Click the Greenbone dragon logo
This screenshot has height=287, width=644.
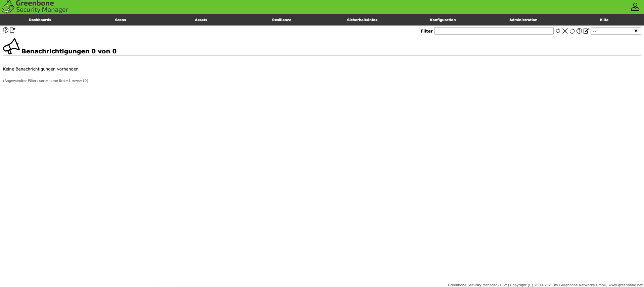(x=8, y=7)
